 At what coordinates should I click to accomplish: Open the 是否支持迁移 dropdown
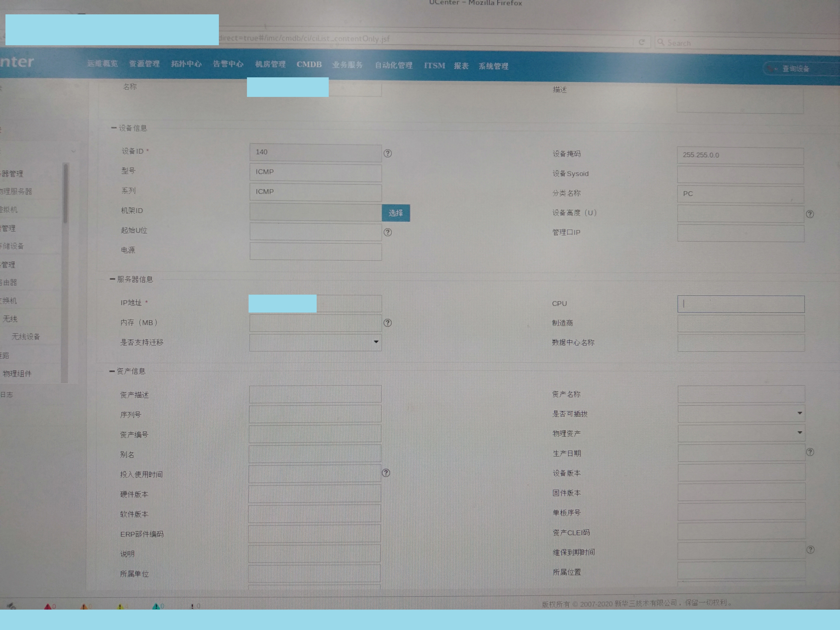pyautogui.click(x=315, y=342)
